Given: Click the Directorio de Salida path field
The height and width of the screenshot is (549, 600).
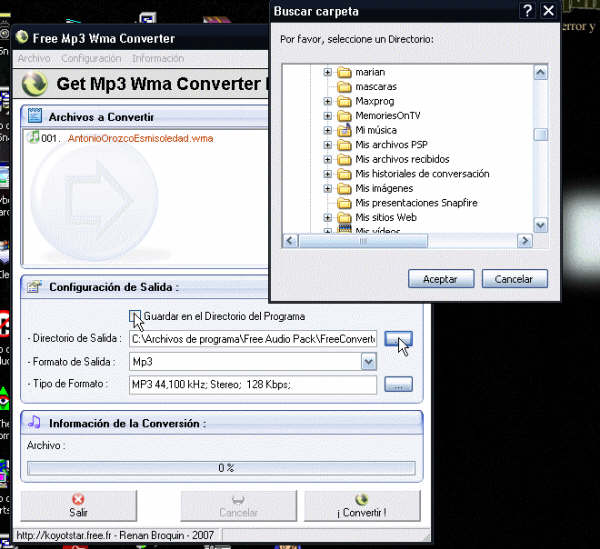Looking at the screenshot, I should coord(253,339).
